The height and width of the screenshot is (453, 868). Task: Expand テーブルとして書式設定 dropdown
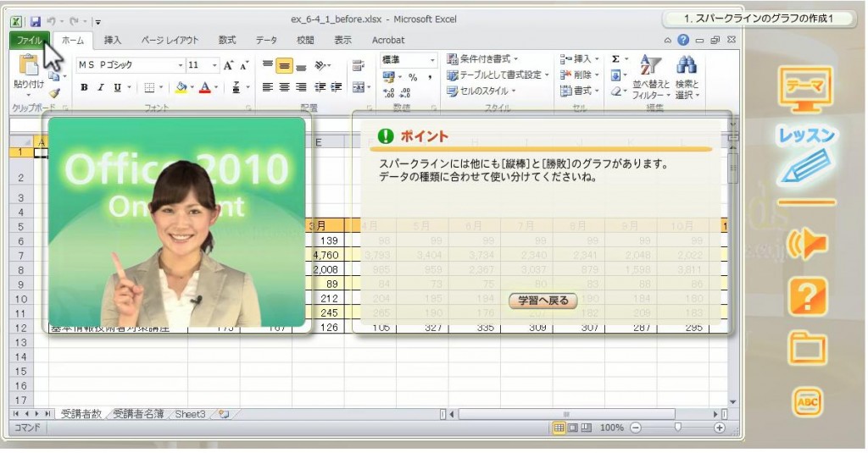click(498, 75)
